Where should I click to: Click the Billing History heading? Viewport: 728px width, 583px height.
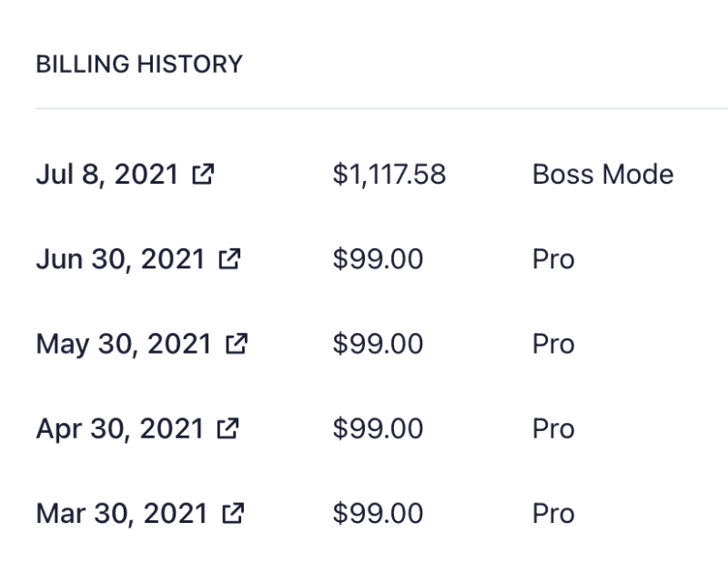click(139, 64)
